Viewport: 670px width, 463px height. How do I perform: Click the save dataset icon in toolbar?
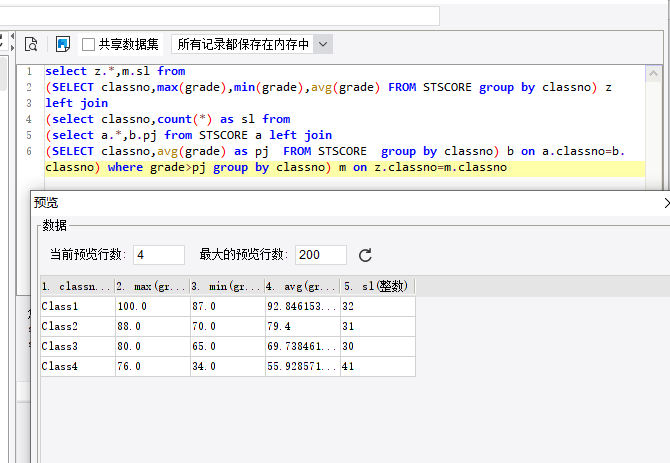pos(63,44)
